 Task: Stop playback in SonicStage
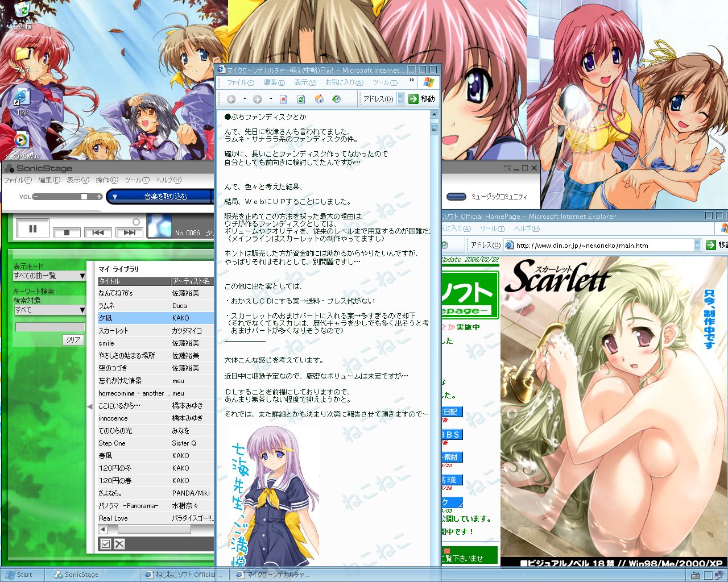(x=67, y=232)
